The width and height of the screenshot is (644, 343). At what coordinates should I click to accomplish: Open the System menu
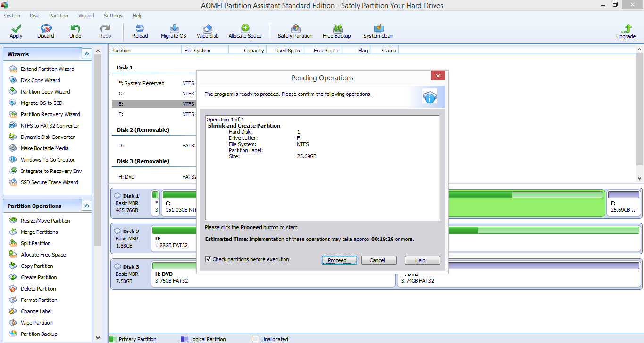pyautogui.click(x=12, y=16)
